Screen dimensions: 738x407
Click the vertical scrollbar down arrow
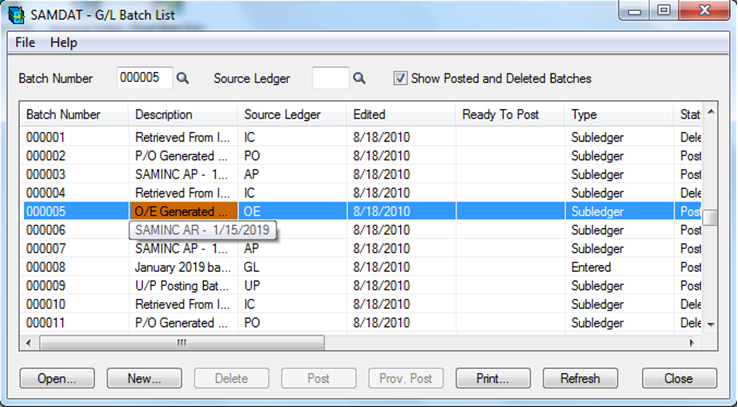pyautogui.click(x=711, y=324)
